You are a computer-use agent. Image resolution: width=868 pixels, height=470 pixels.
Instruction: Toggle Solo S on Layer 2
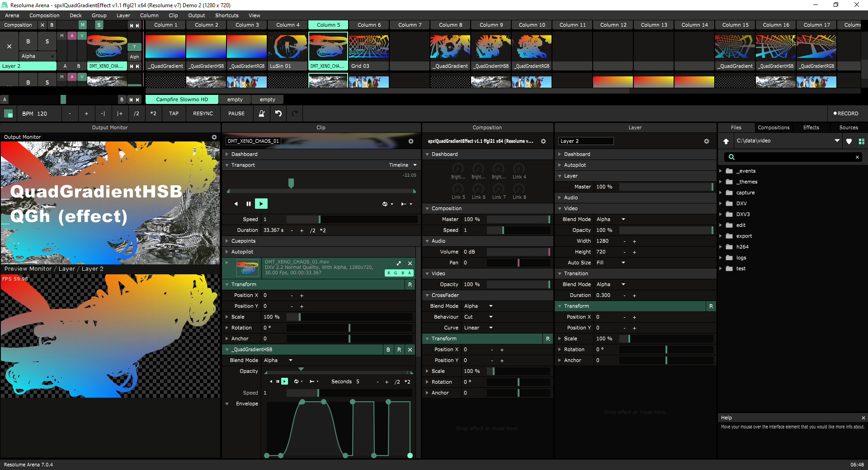click(x=47, y=41)
